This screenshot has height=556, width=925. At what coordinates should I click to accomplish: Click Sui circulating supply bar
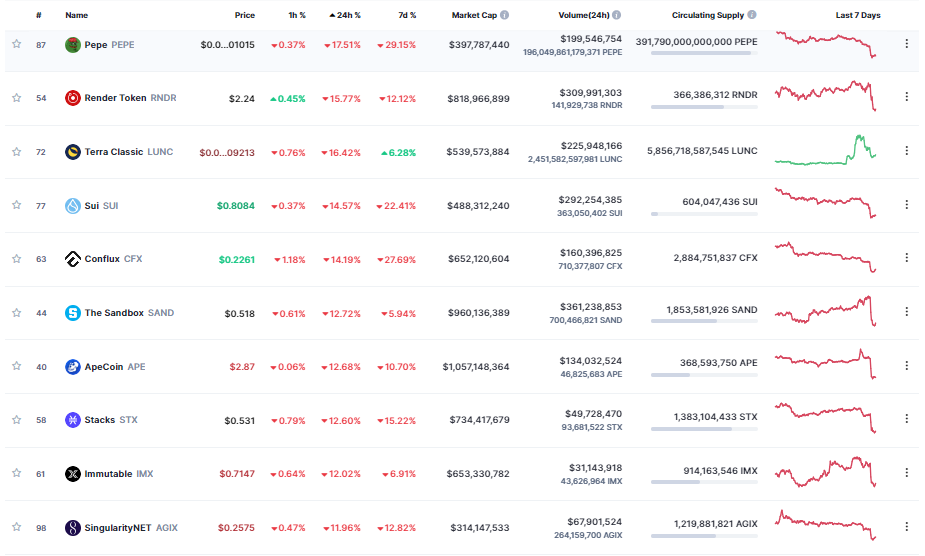(x=704, y=214)
